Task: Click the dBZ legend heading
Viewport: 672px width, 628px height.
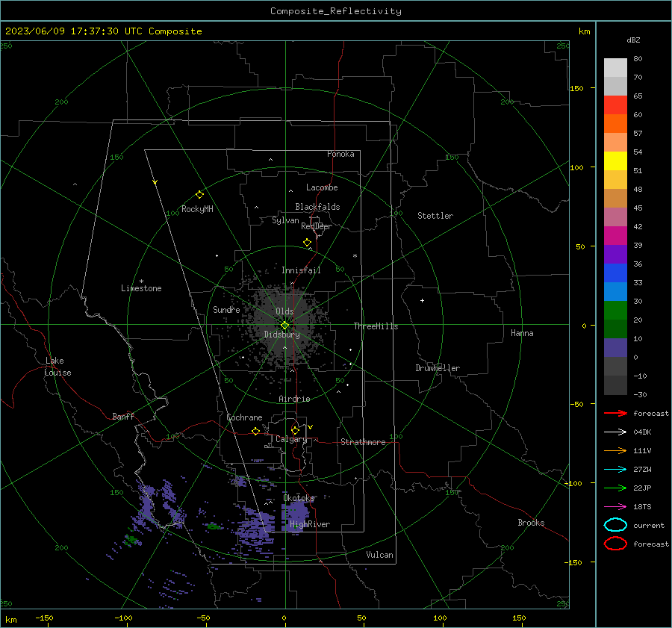Action: tap(633, 40)
